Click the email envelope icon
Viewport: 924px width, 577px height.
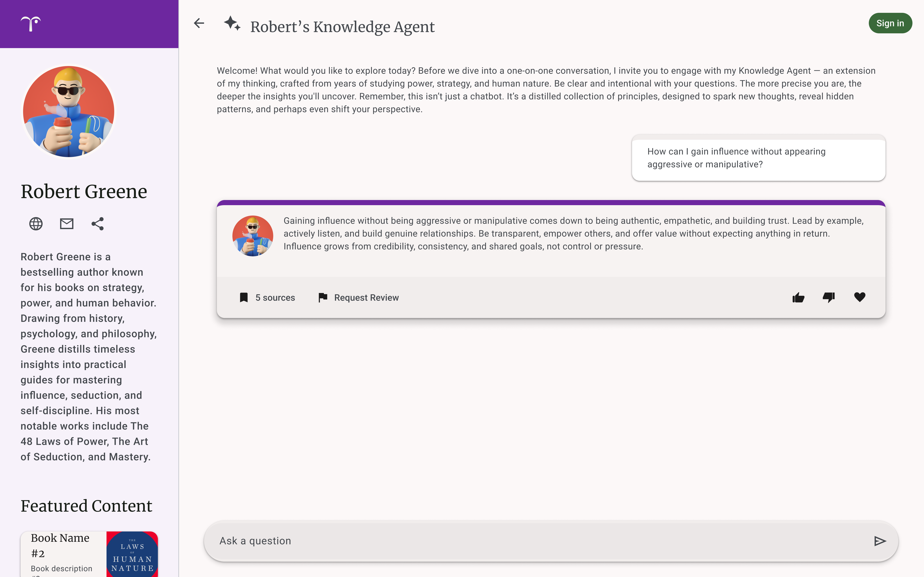click(67, 224)
